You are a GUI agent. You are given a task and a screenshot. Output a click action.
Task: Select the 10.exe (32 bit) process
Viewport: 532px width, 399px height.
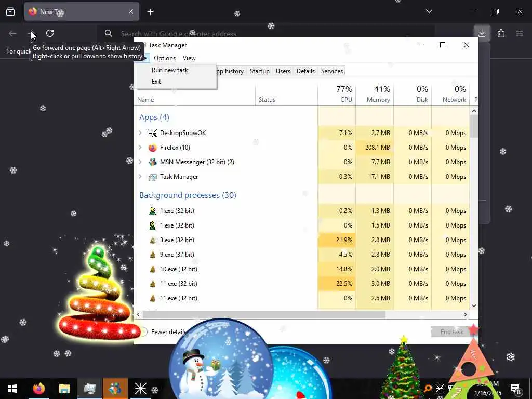click(302, 269)
